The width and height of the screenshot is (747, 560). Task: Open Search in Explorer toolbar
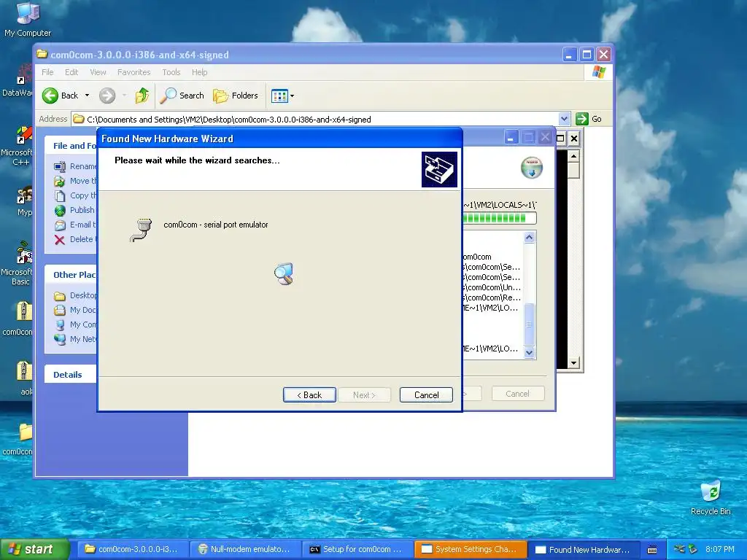(182, 96)
